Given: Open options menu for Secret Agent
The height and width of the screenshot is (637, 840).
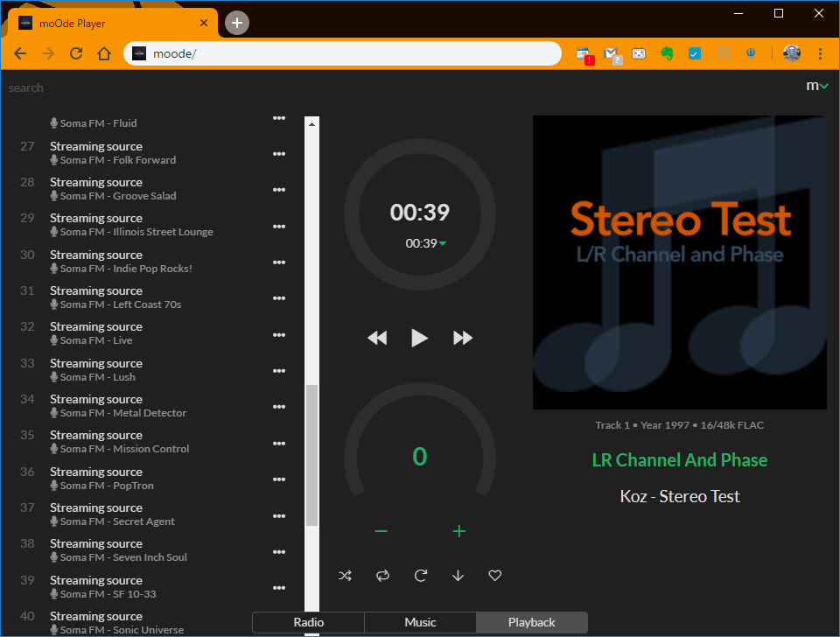Looking at the screenshot, I should point(279,516).
